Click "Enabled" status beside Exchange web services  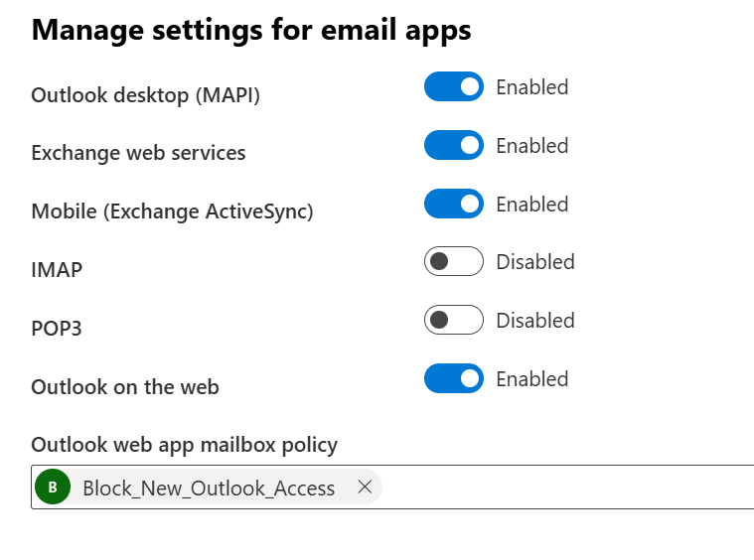click(532, 146)
